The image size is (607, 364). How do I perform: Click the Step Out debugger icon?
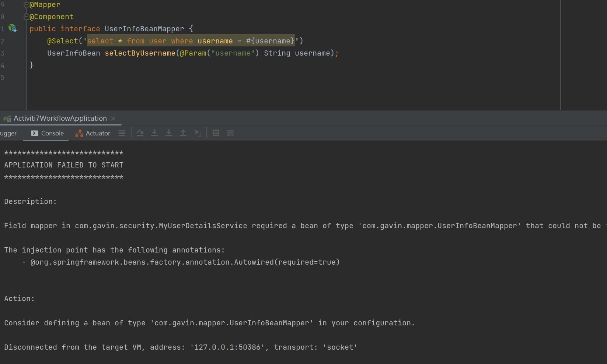[183, 133]
